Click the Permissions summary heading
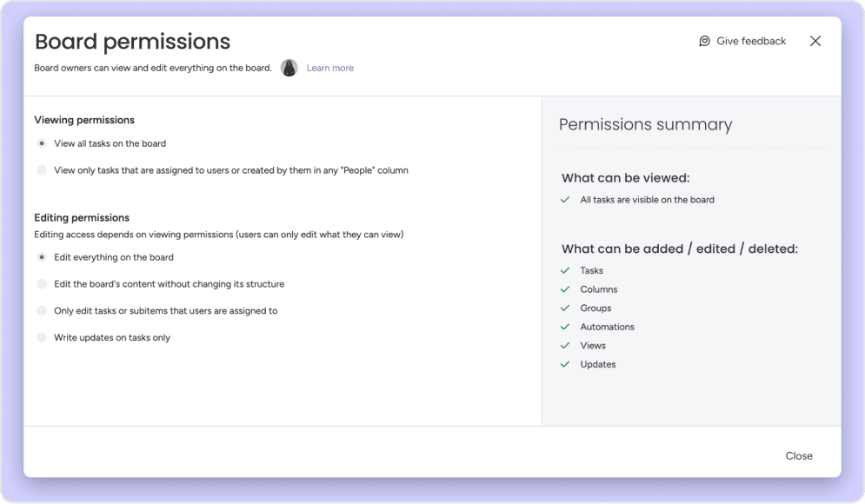865x504 pixels. (x=645, y=124)
